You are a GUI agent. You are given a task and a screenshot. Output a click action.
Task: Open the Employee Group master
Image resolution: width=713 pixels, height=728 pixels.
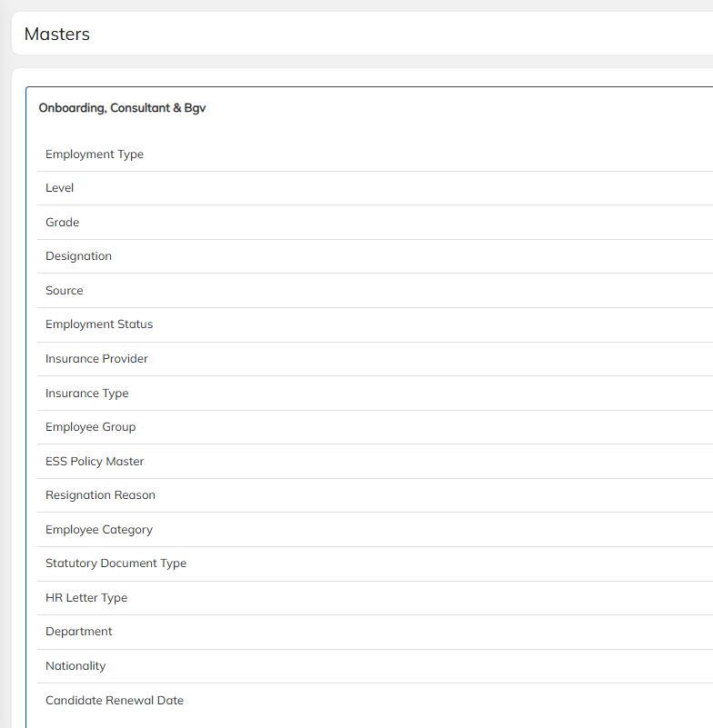coord(91,427)
